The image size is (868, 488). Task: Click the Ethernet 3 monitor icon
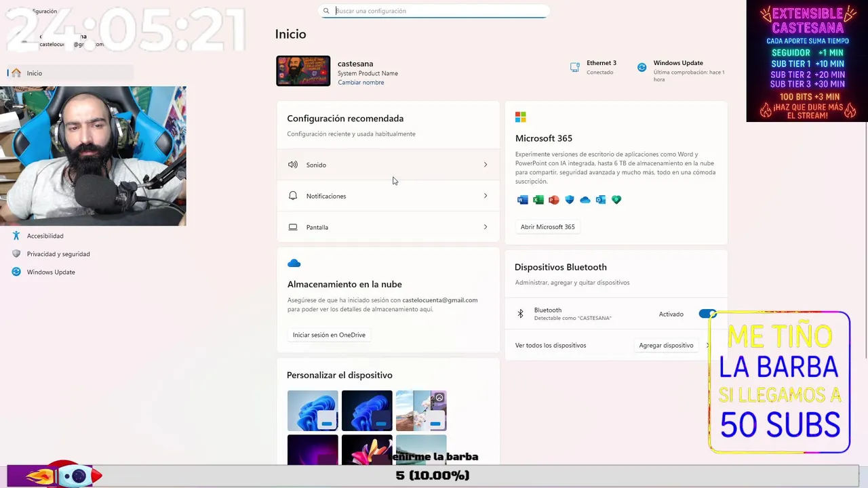575,67
